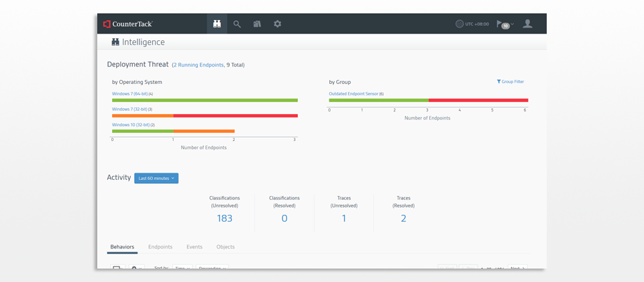Open the Intelligence binoculars icon in navbar

tap(217, 23)
